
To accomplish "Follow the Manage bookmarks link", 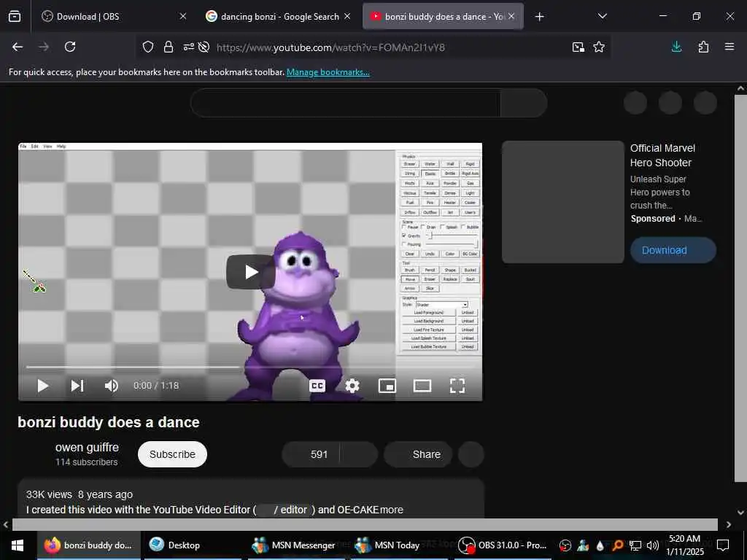I will point(328,72).
